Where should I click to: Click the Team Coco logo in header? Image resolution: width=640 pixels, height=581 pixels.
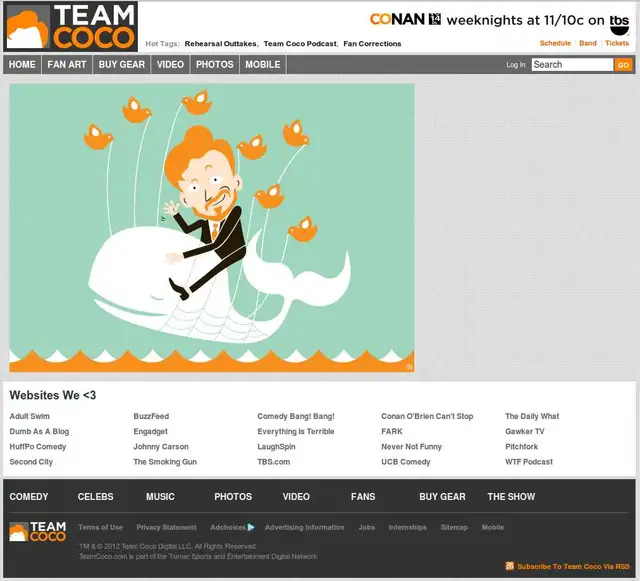[x=71, y=27]
